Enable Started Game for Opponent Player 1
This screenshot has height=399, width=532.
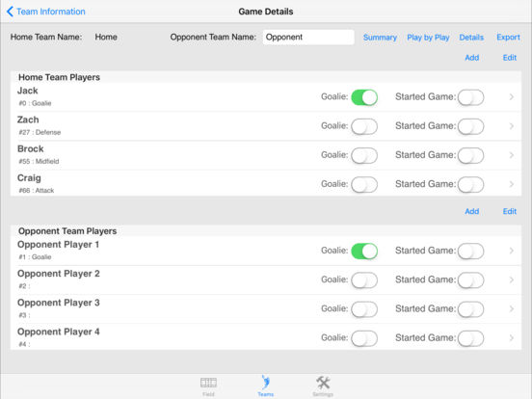tap(470, 252)
